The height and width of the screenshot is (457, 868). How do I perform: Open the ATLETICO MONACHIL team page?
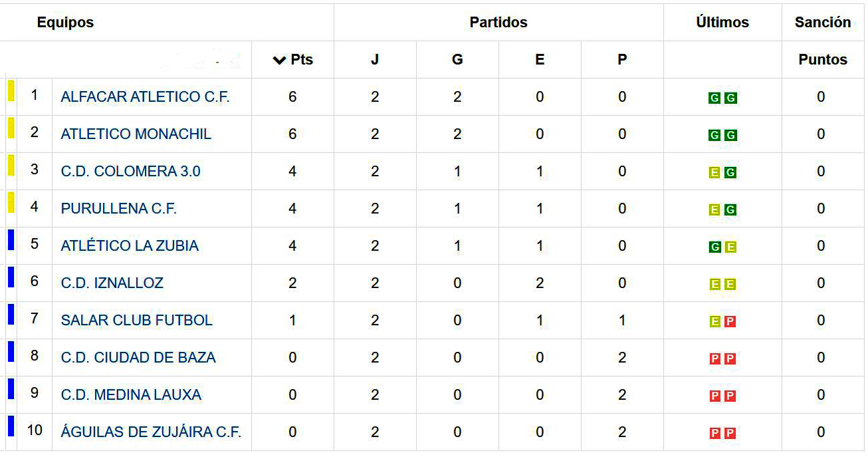point(136,134)
